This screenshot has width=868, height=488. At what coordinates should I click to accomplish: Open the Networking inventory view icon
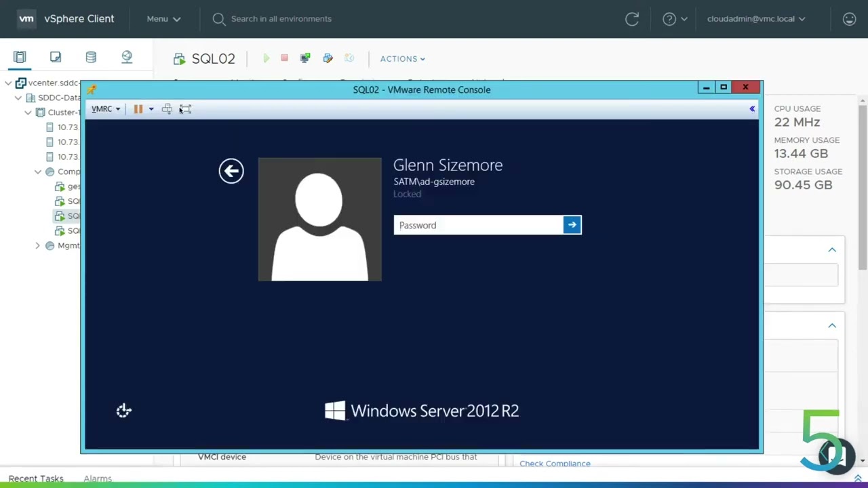[x=127, y=58]
